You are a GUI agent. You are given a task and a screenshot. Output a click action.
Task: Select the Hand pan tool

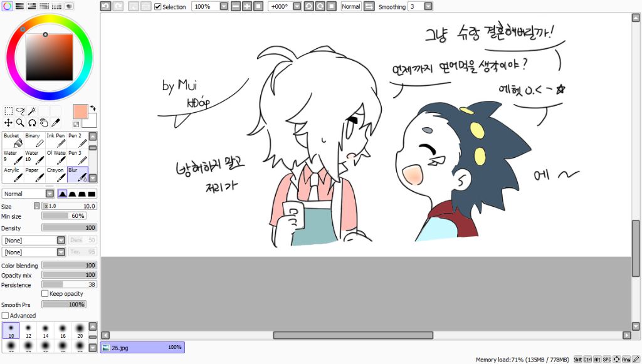(44, 123)
